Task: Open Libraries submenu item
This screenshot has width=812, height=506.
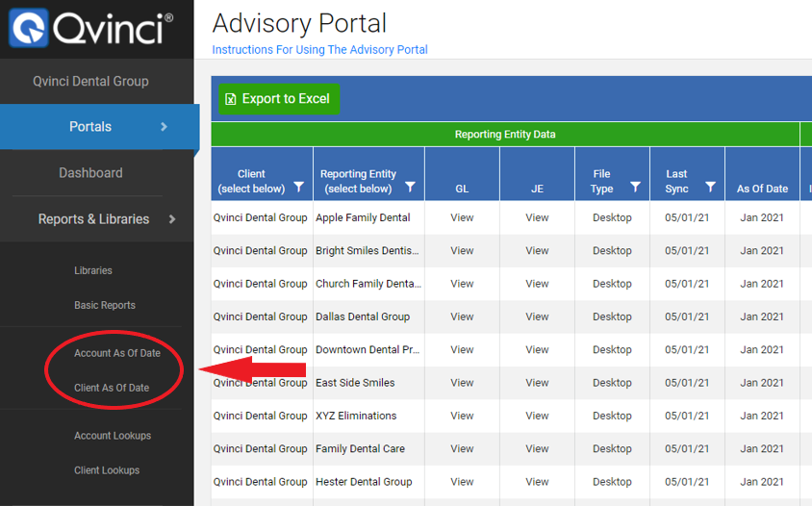Action: (x=93, y=270)
